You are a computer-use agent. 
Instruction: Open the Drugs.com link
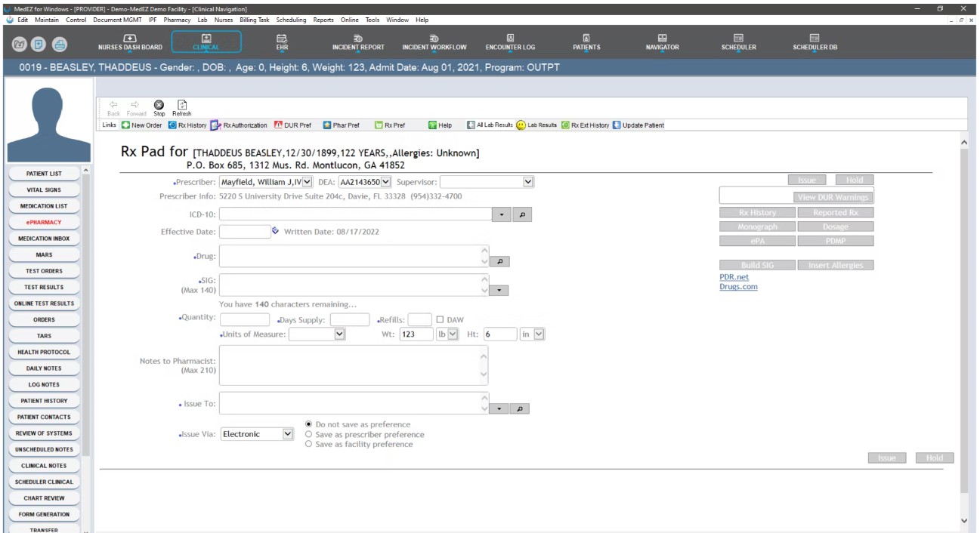click(x=738, y=287)
